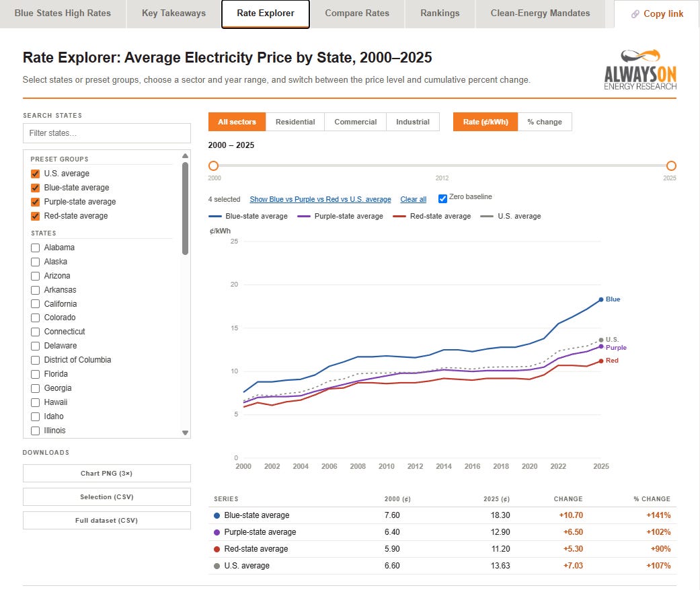Click the state list scroll-down arrow
Screen dimensions: 700x590
[186, 433]
